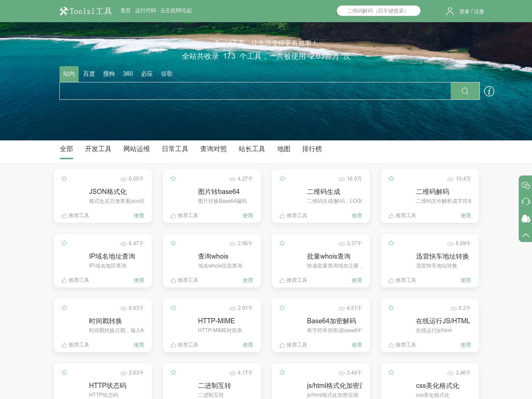Viewport: 532px width, 399px height.
Task: Favorite the 二维码解码 tool star
Action: (391, 178)
